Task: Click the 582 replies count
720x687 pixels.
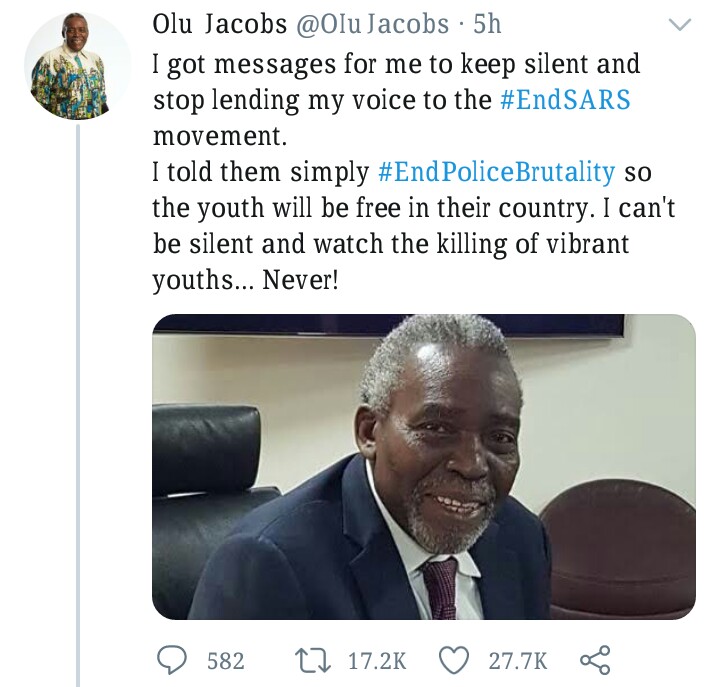Action: 225,661
